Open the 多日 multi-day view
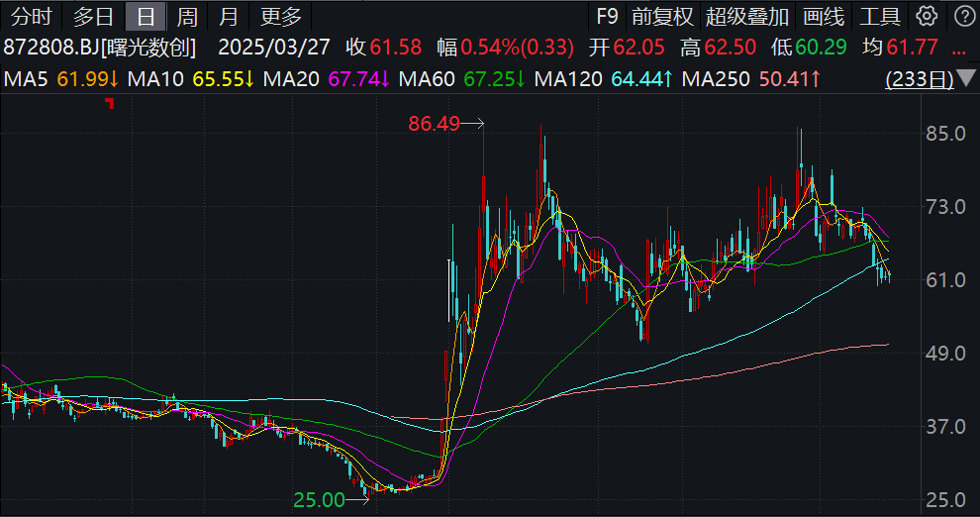980x517 pixels. [93, 16]
